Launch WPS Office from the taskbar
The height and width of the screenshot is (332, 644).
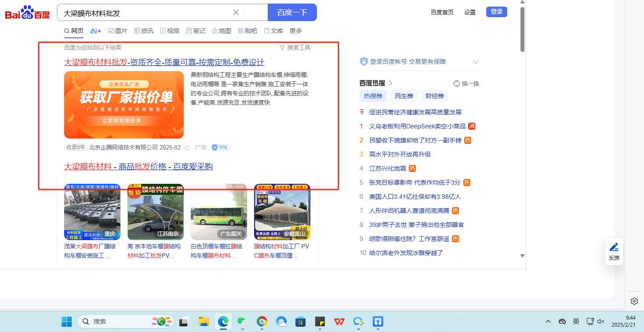tap(339, 321)
